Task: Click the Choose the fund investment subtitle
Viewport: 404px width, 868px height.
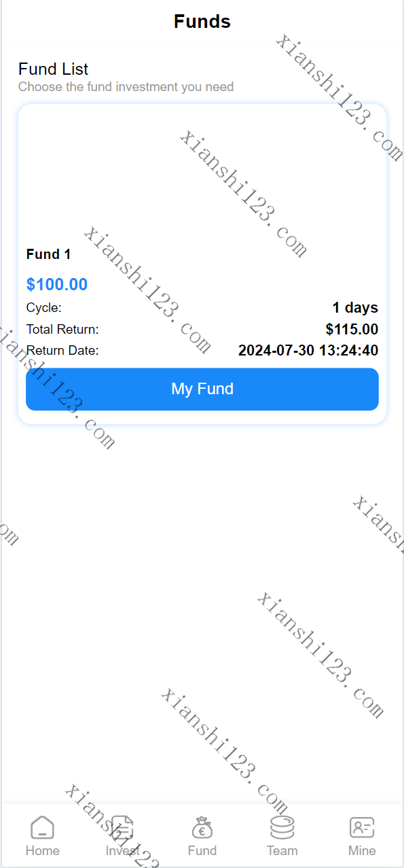Action: pos(126,87)
